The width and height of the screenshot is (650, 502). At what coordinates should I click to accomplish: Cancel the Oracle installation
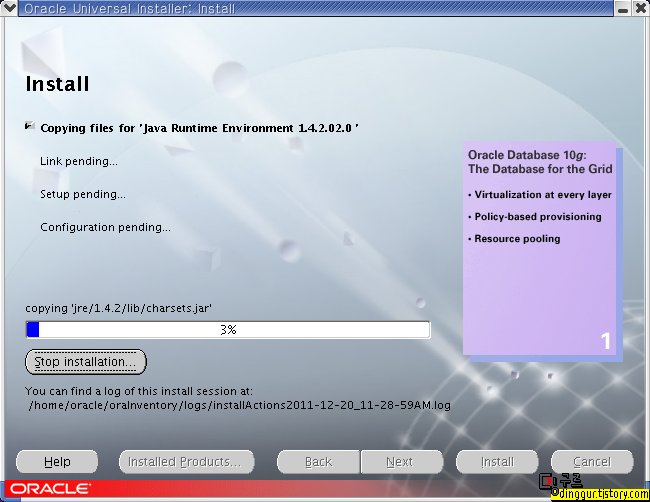tap(592, 462)
